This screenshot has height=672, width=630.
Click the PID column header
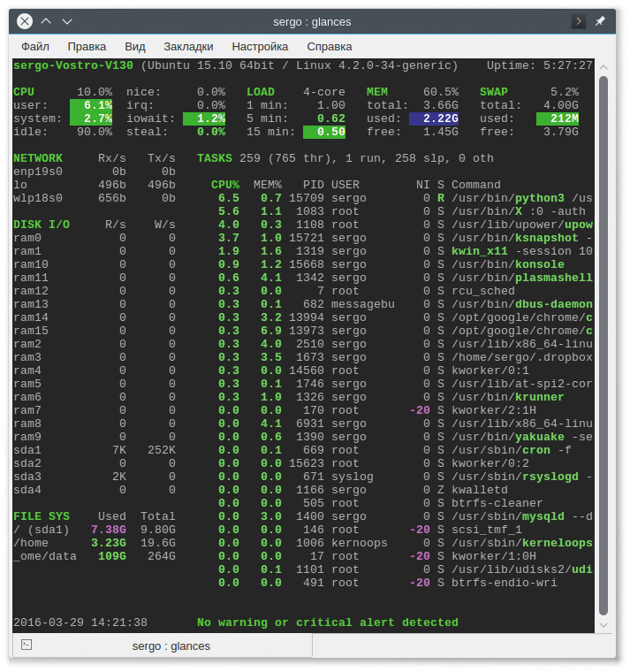click(x=314, y=185)
